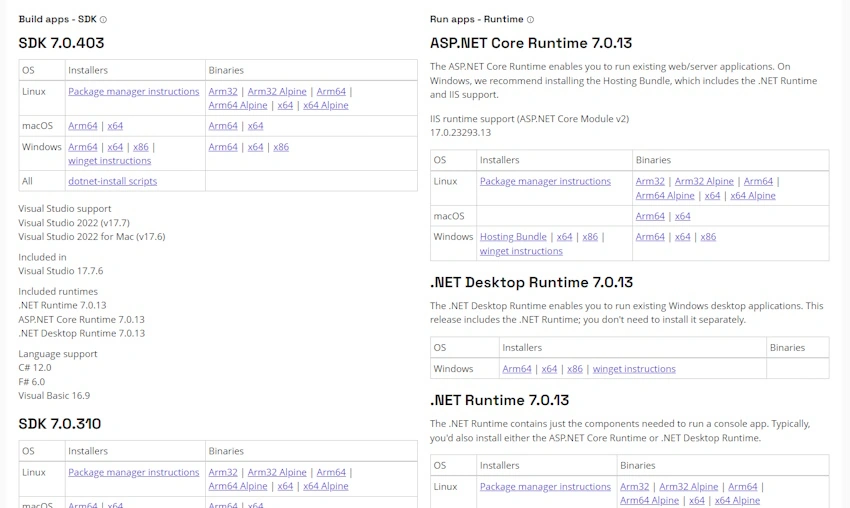Download SDK 7.0.403 macOS Arm64 binary
This screenshot has height=508, width=850.
pos(223,126)
